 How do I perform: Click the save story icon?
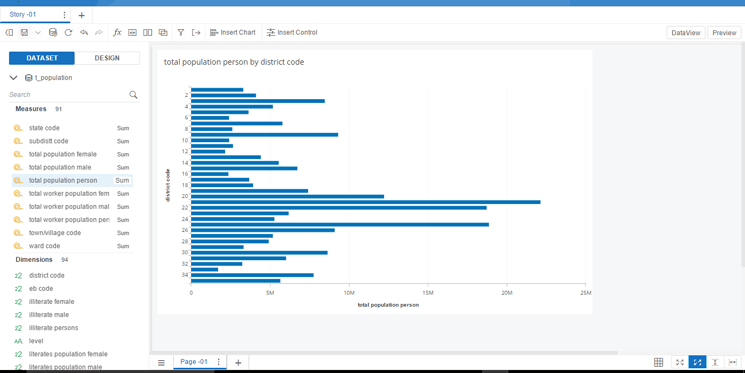tap(24, 32)
